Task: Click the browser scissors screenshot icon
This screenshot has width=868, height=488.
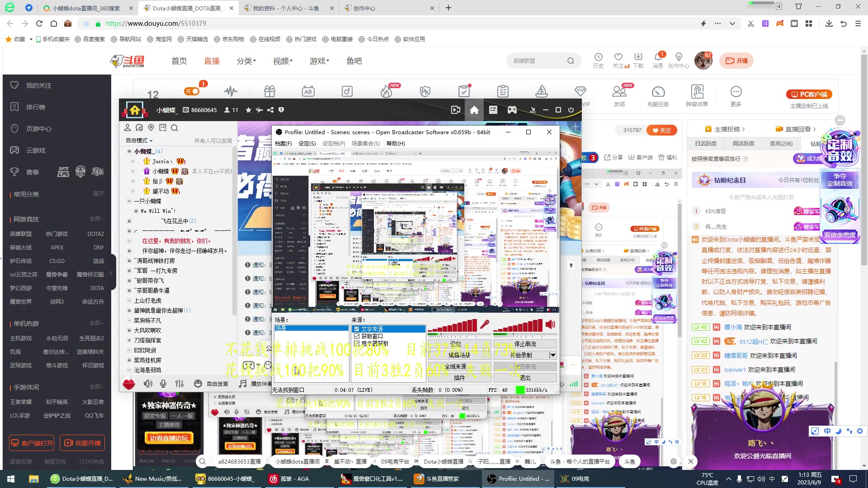Action: 751,23
